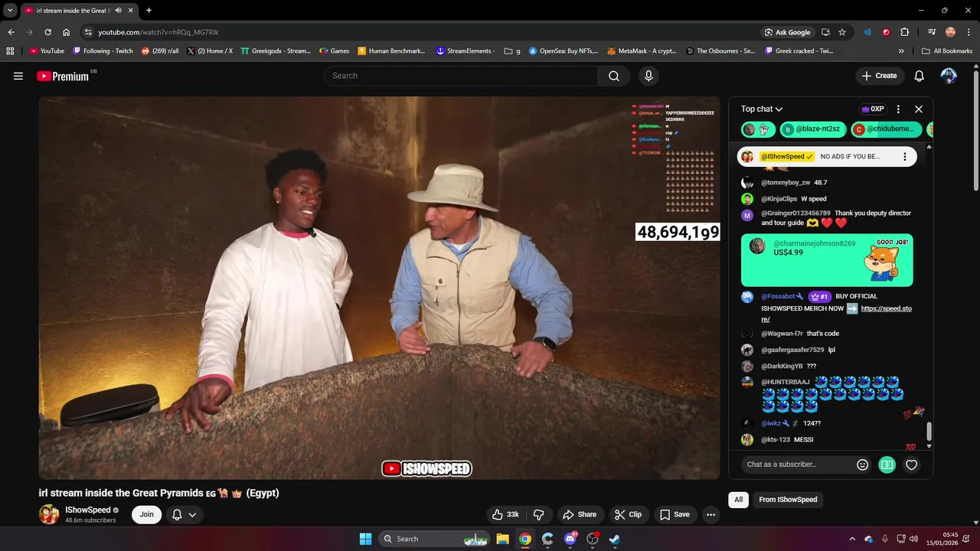980x551 pixels.
Task: Install app icon in address bar
Action: 825,32
